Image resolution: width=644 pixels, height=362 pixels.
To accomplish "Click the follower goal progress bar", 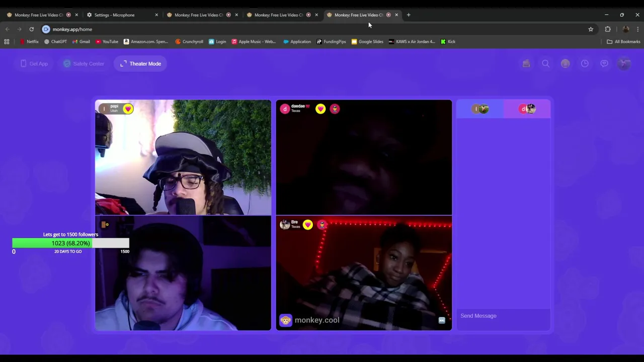I will coord(71,243).
